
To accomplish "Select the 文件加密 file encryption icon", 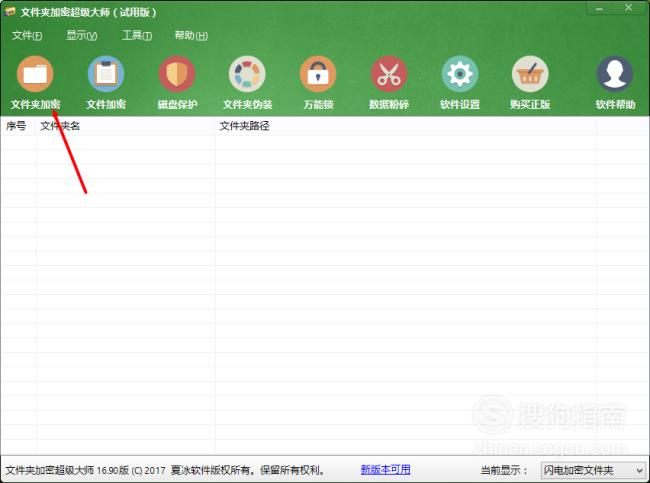I will pyautogui.click(x=106, y=74).
